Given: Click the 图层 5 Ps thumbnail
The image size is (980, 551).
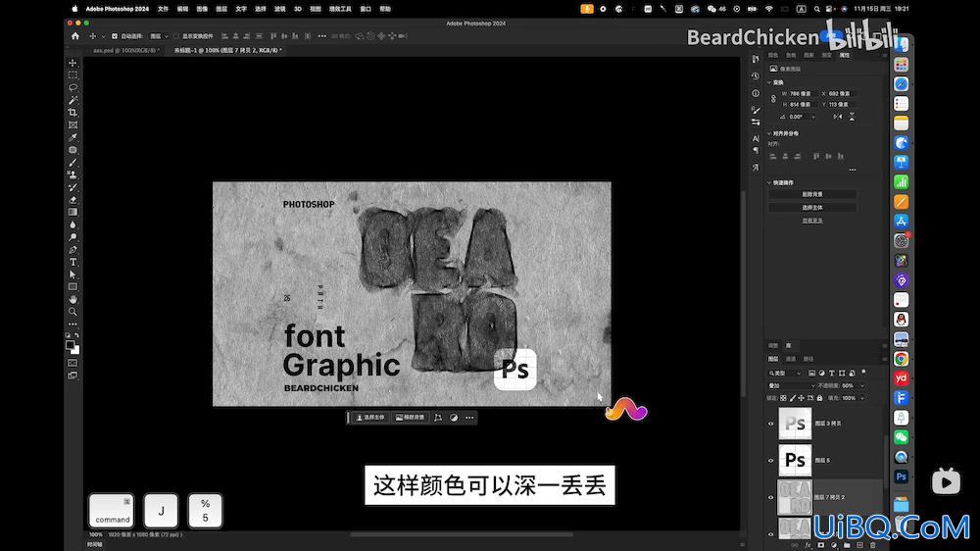Looking at the screenshot, I should (795, 461).
